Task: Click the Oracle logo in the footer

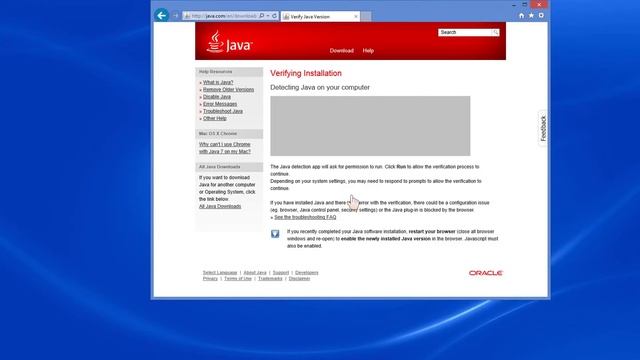Action: click(486, 273)
